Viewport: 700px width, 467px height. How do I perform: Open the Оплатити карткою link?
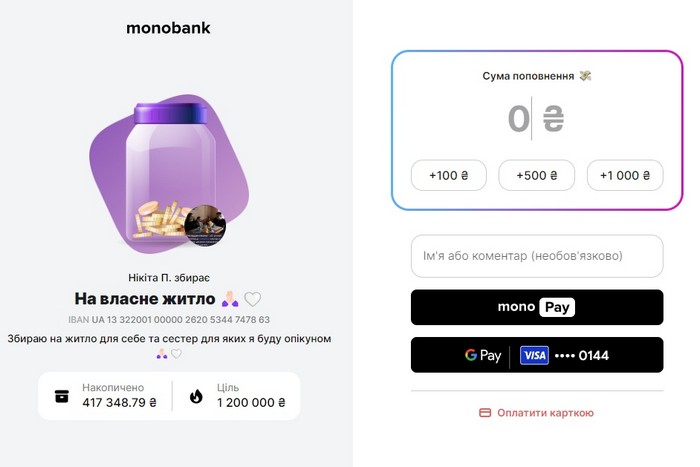point(545,412)
